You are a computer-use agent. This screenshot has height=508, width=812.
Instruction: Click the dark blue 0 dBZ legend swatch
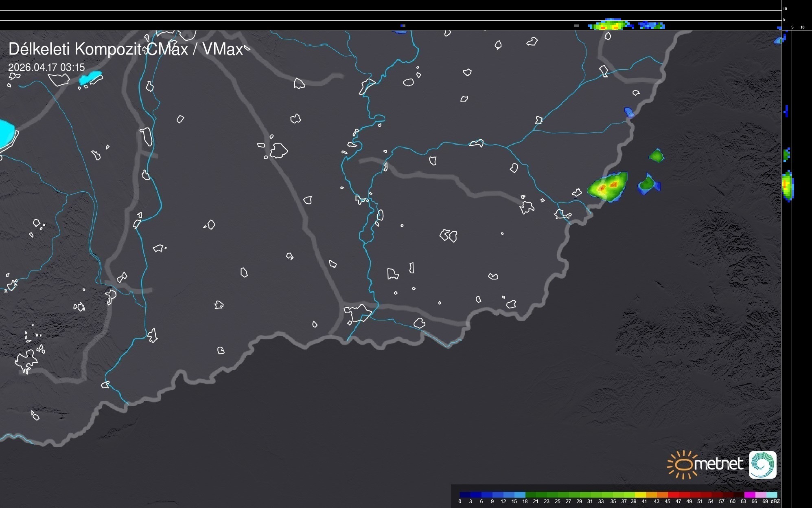(465, 495)
